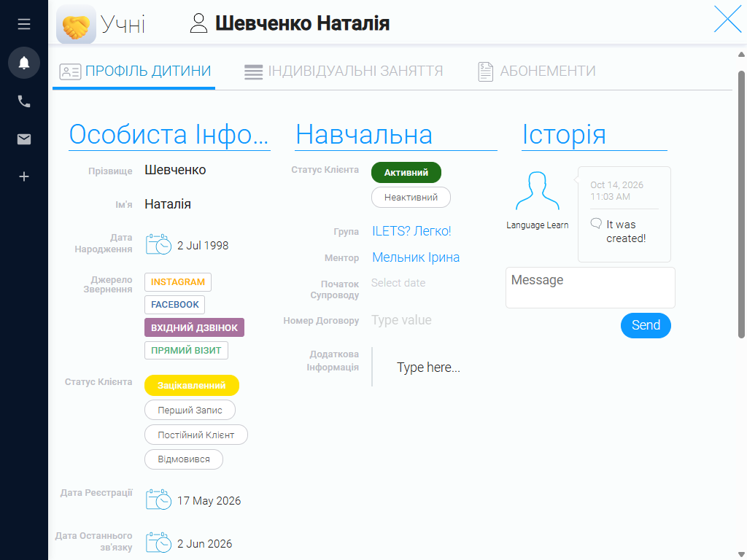Click the Історія section heading
The height and width of the screenshot is (560, 747).
click(x=564, y=134)
